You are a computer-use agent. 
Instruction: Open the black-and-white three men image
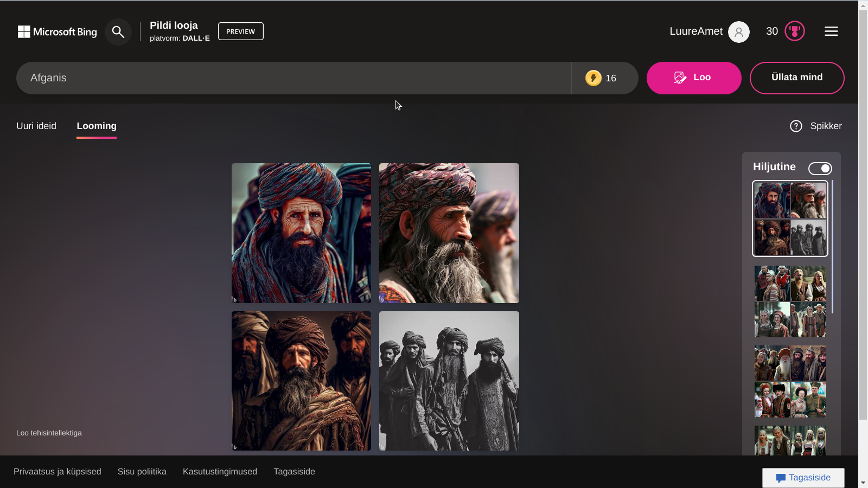pyautogui.click(x=449, y=381)
